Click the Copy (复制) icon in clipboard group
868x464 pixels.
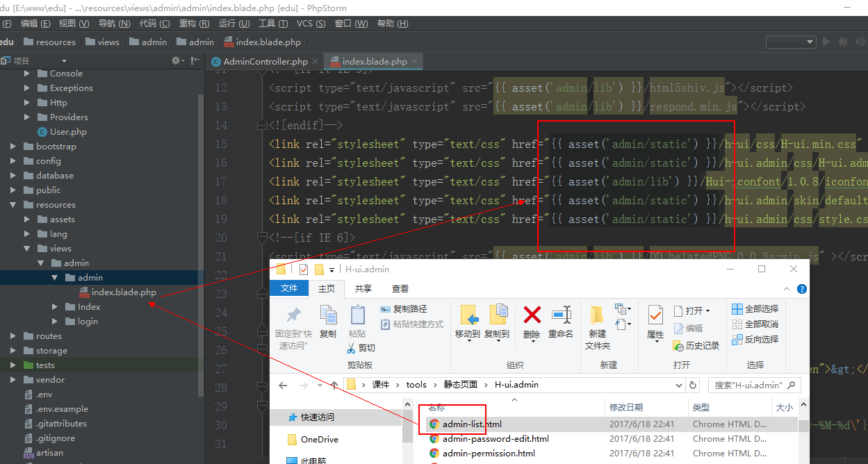(328, 316)
